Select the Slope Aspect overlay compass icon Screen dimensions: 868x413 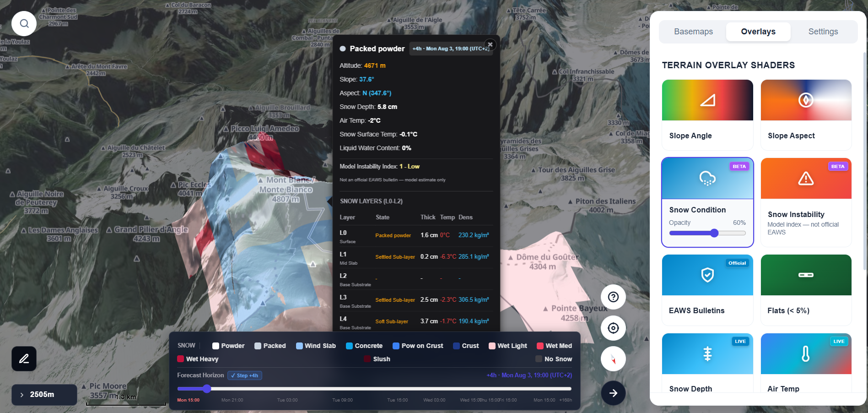806,100
